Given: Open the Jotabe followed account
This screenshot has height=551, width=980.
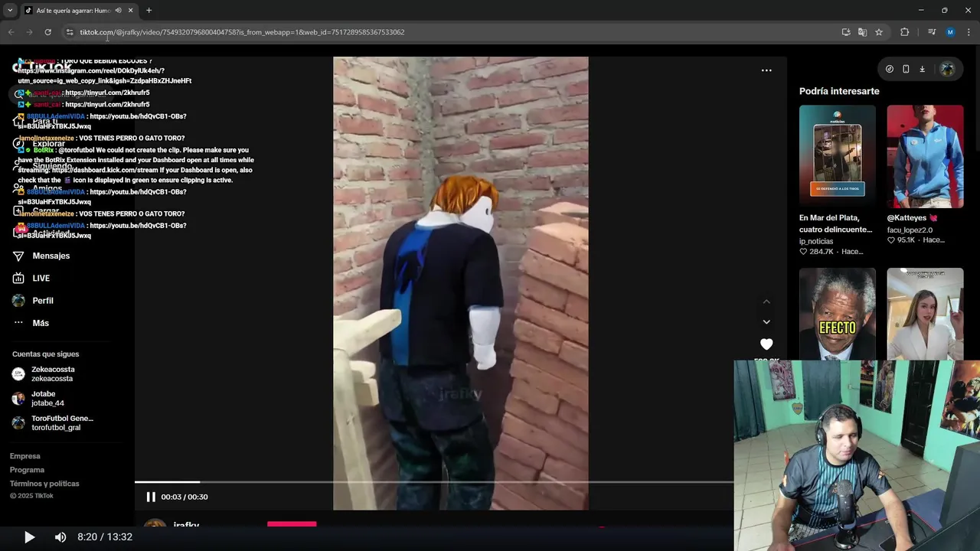Looking at the screenshot, I should tap(47, 399).
